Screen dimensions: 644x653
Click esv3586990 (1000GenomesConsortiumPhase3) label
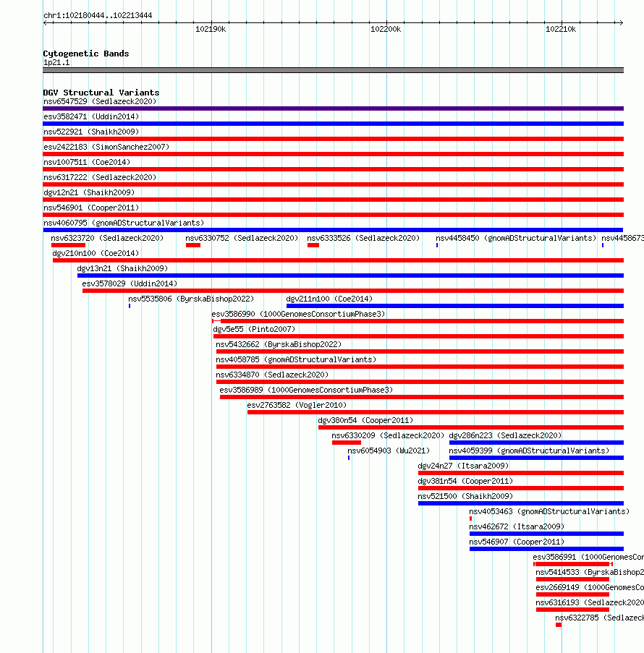pyautogui.click(x=298, y=314)
